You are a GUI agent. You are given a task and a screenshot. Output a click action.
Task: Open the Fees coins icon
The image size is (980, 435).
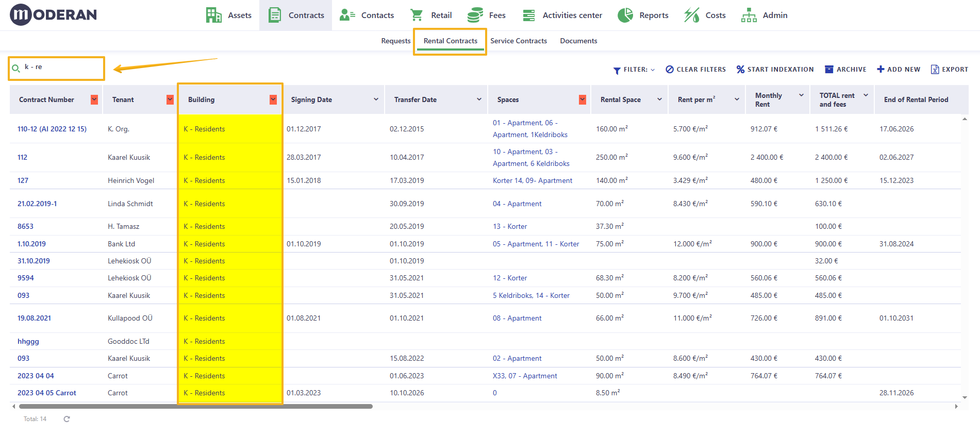475,15
